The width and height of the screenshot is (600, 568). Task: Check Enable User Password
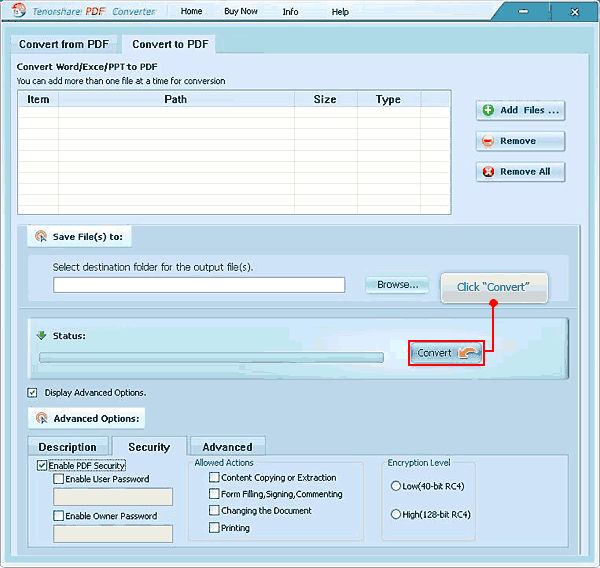tap(59, 479)
